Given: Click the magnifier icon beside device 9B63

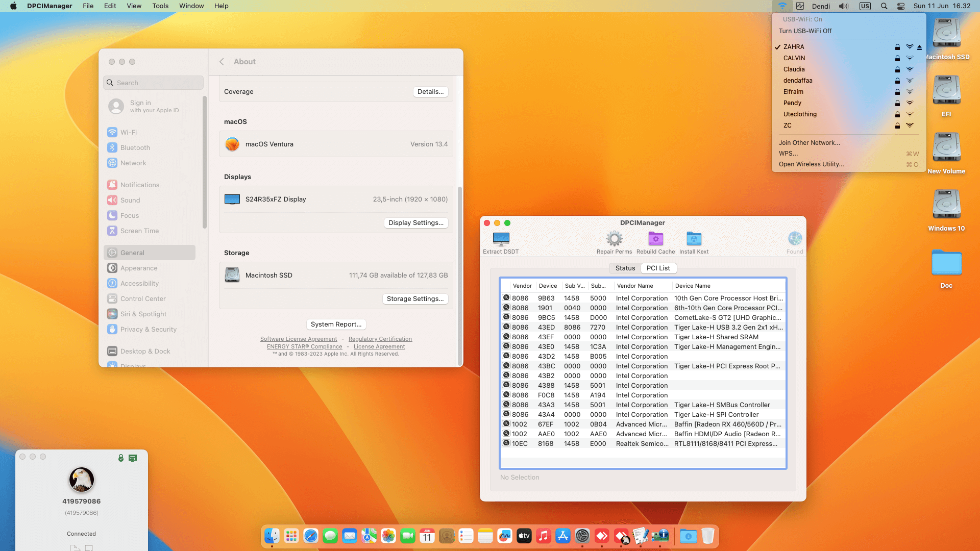Looking at the screenshot, I should point(506,298).
